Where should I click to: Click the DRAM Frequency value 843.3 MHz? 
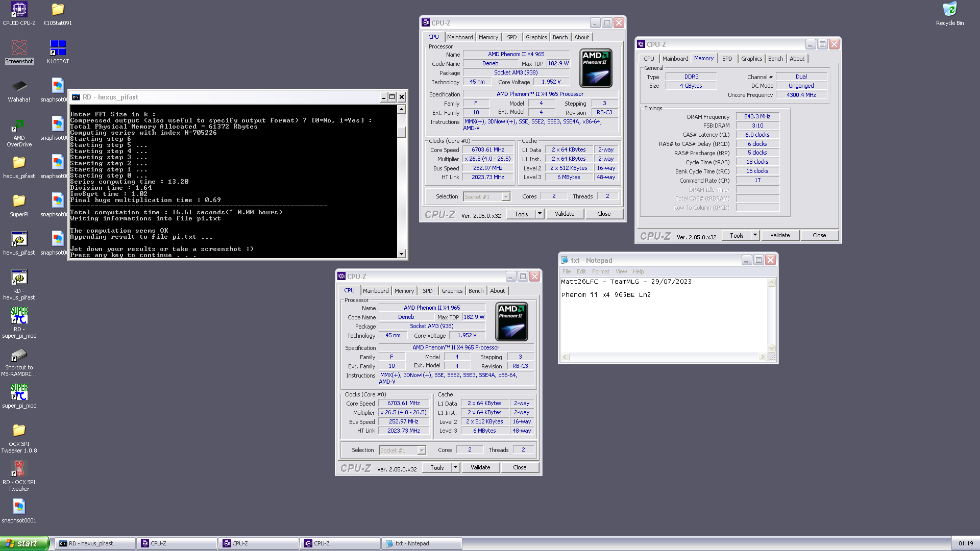pos(757,116)
